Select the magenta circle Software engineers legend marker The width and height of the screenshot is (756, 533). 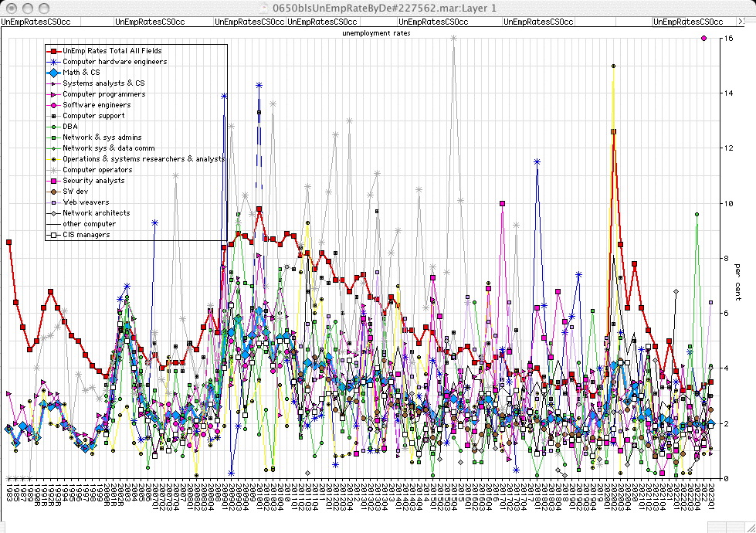[x=53, y=105]
